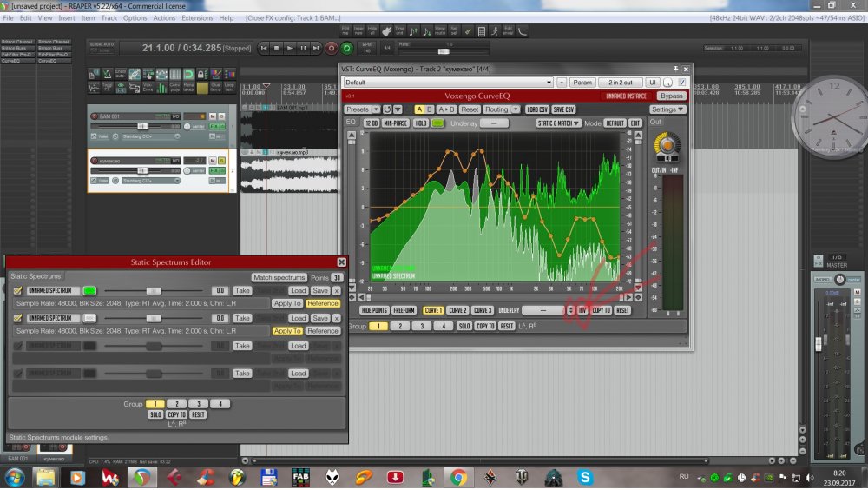Image resolution: width=868 pixels, height=490 pixels.
Task: Click the Match spectrums button
Action: click(x=279, y=277)
